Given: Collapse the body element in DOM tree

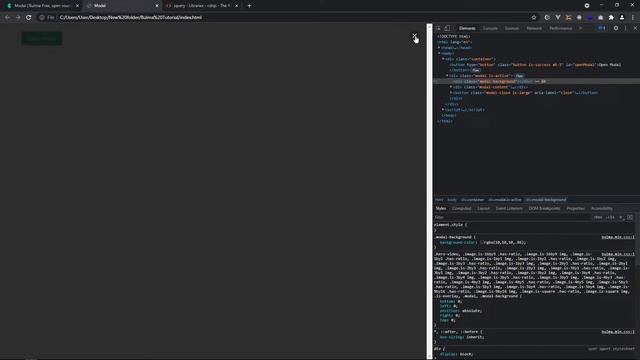Looking at the screenshot, I should [439, 53].
